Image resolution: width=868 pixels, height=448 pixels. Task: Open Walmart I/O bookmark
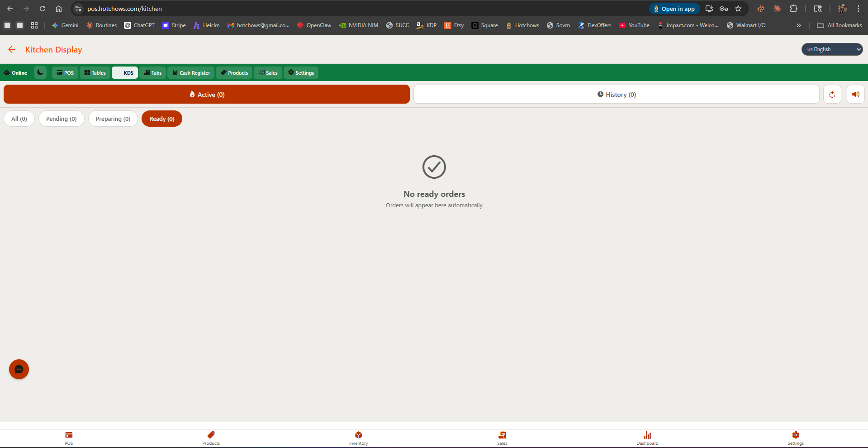746,25
